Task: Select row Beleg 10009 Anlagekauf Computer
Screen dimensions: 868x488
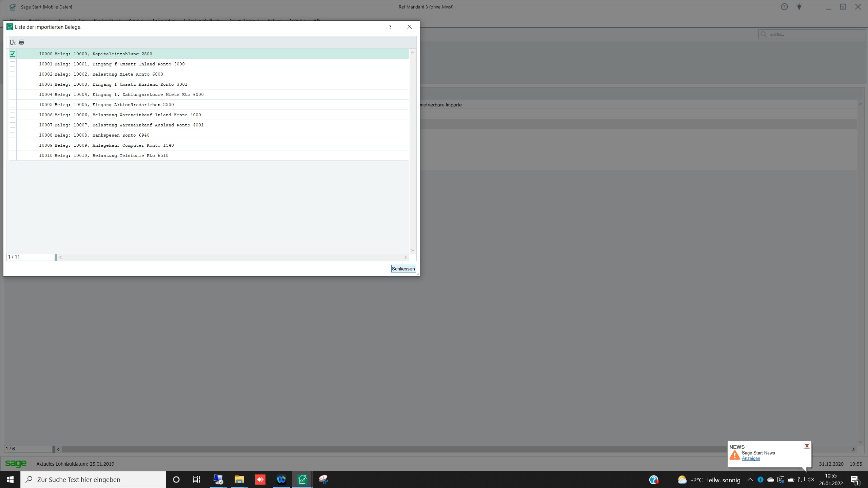Action: pyautogui.click(x=133, y=145)
